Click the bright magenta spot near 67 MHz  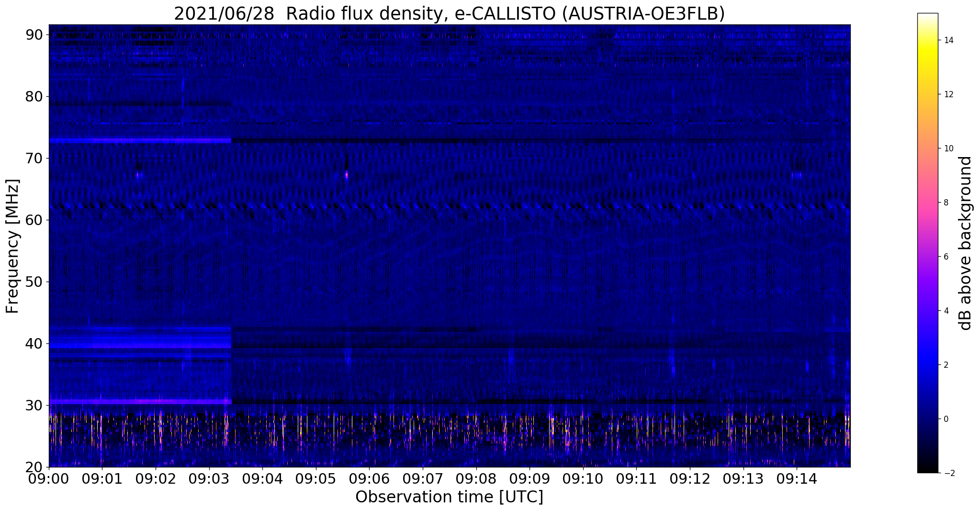[x=347, y=175]
